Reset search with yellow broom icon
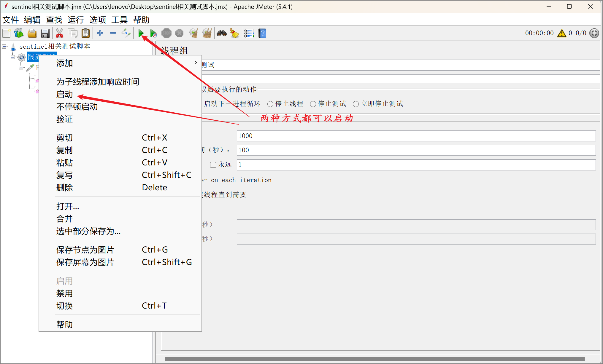Image resolution: width=603 pixels, height=364 pixels. click(x=234, y=33)
